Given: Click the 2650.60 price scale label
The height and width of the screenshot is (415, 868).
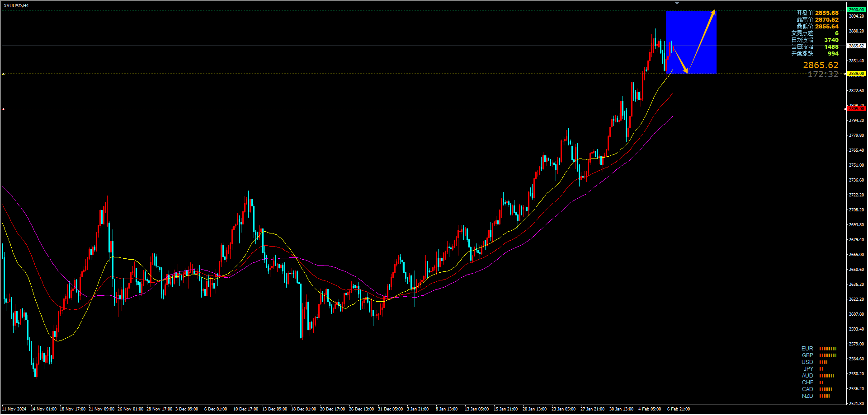Looking at the screenshot, I should 857,270.
